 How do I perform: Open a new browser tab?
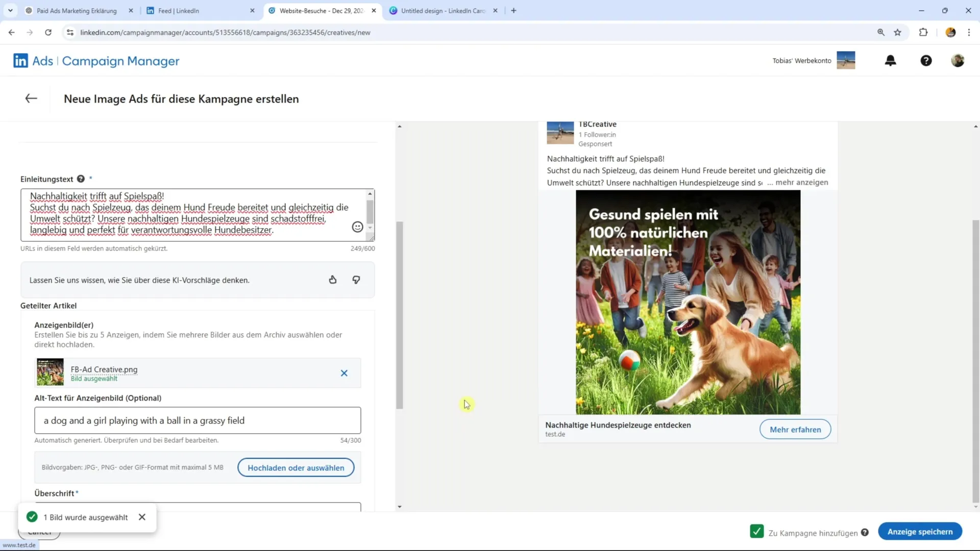(513, 11)
